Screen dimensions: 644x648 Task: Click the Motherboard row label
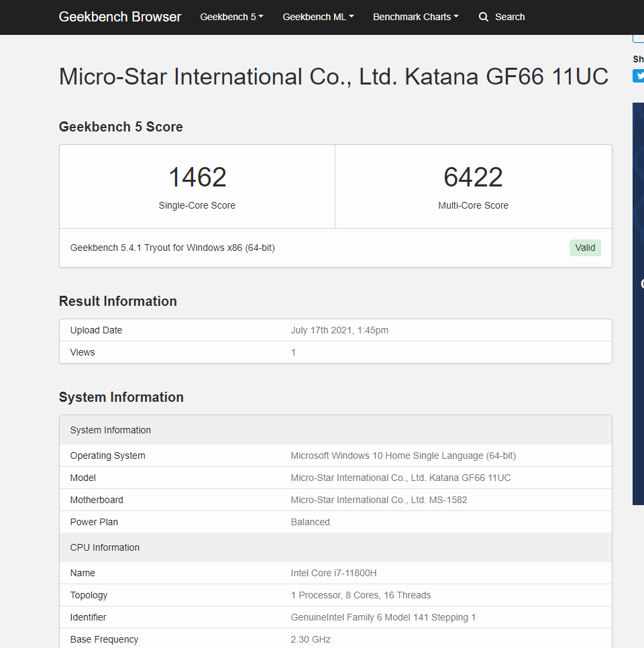(97, 500)
